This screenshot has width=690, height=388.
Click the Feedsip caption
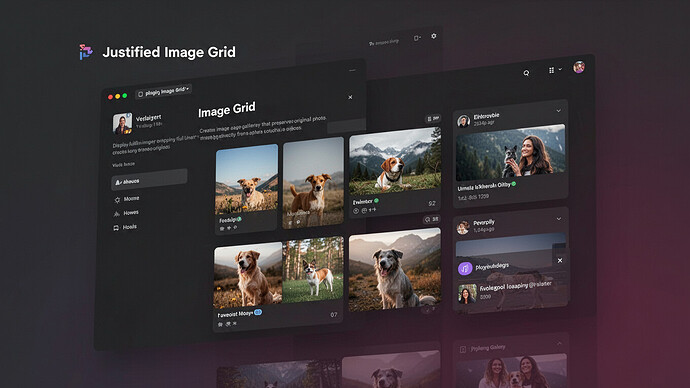[x=228, y=220]
